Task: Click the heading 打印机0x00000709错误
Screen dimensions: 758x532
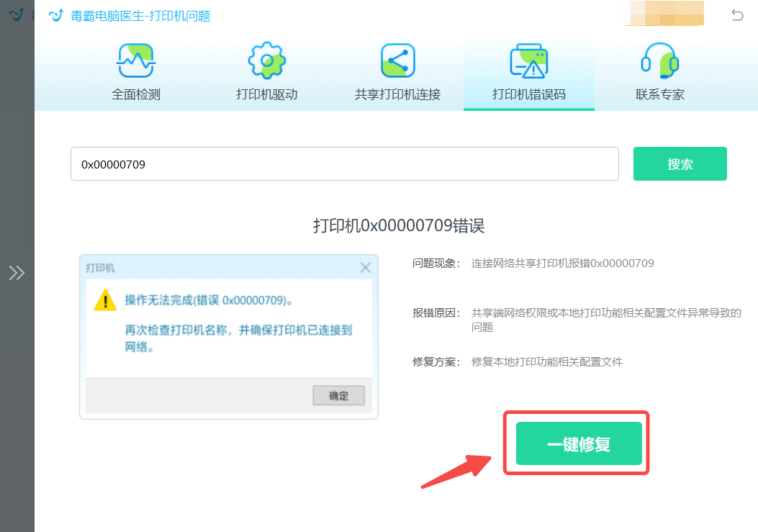Action: [399, 225]
